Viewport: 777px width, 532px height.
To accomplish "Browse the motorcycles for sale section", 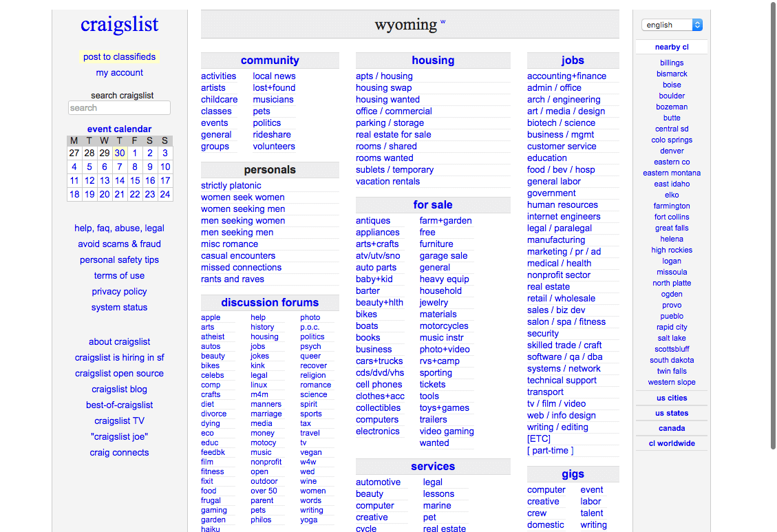I will pos(444,326).
